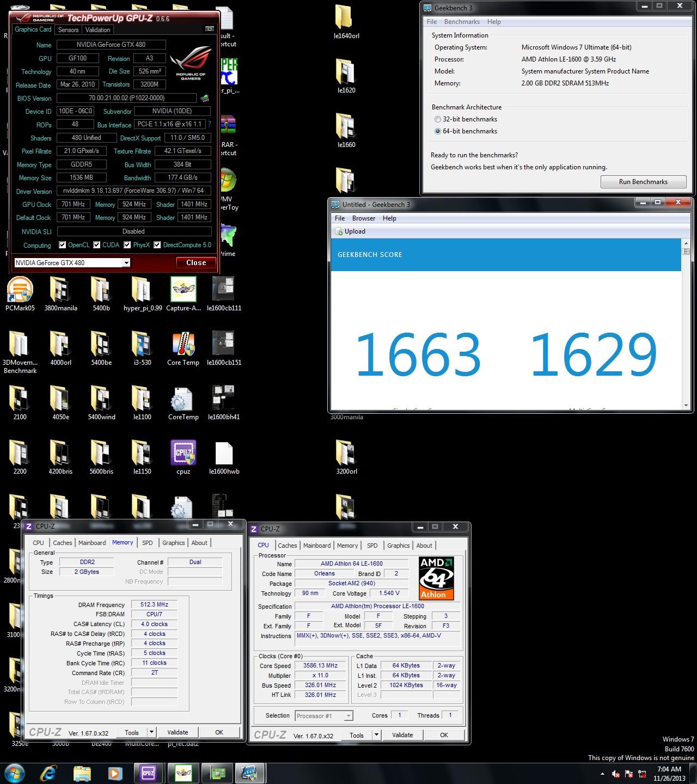The width and height of the screenshot is (697, 784).
Task: Click OK in CPU-Z CPU window
Action: tap(444, 735)
